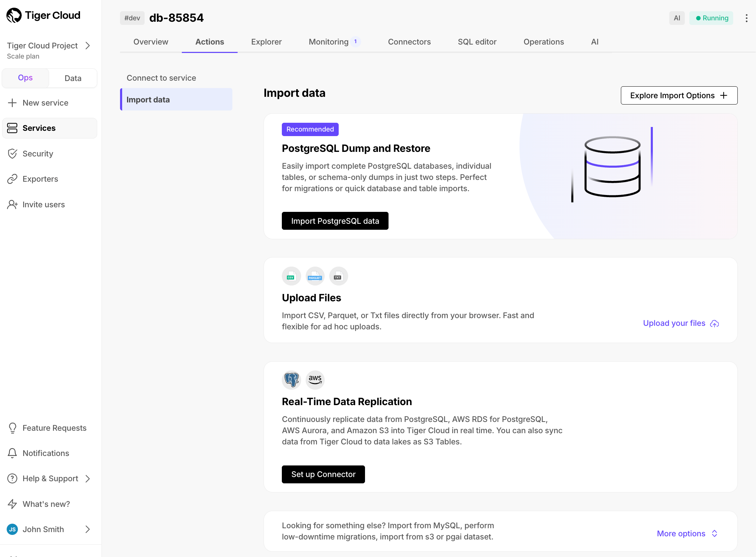Click Import PostgreSQL data button
This screenshot has width=756, height=557.
tap(335, 221)
